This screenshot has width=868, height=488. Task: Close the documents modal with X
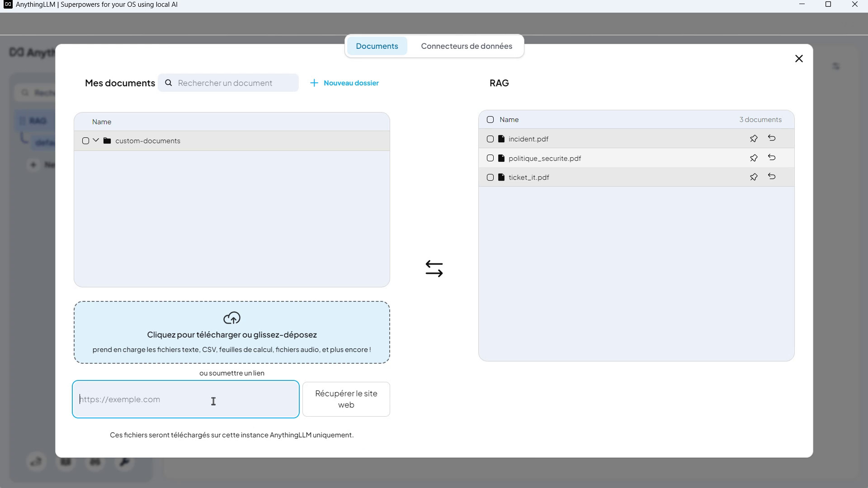pos(799,59)
